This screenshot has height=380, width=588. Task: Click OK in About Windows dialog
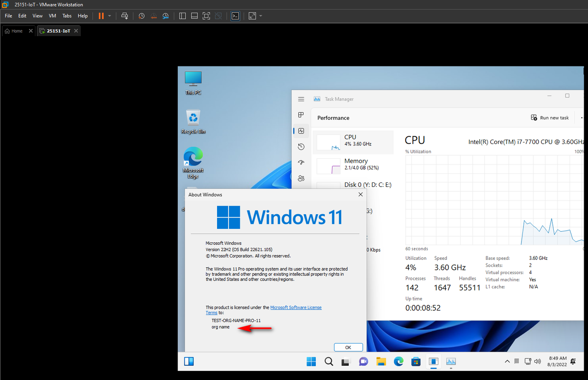pyautogui.click(x=349, y=347)
